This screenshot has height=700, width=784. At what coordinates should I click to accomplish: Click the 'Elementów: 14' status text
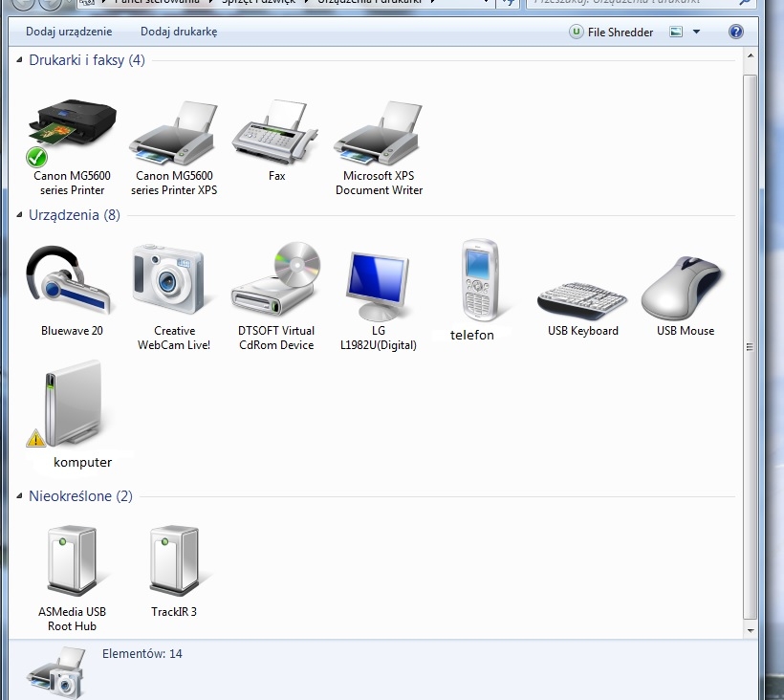[x=142, y=653]
